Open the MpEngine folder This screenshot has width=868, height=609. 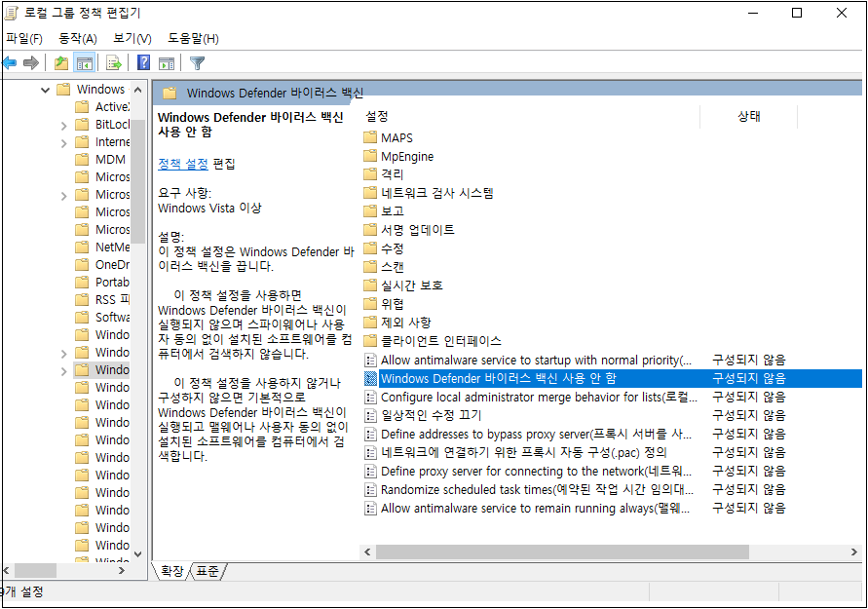[x=398, y=156]
